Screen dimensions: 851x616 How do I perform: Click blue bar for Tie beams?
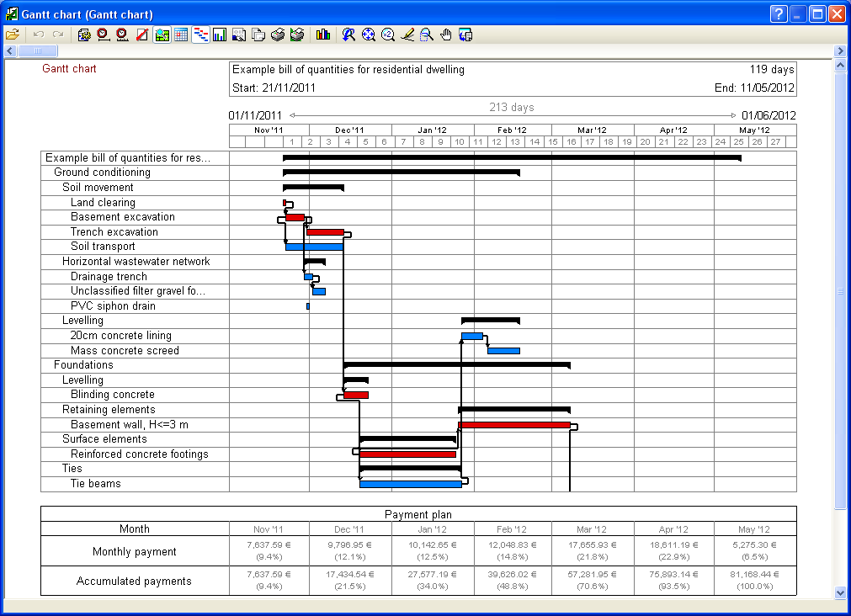pyautogui.click(x=411, y=484)
